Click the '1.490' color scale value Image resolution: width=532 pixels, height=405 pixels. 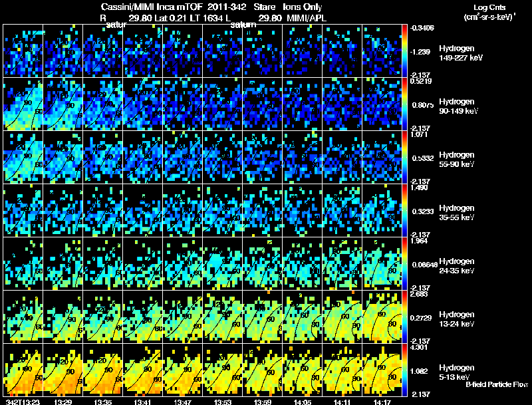419,188
